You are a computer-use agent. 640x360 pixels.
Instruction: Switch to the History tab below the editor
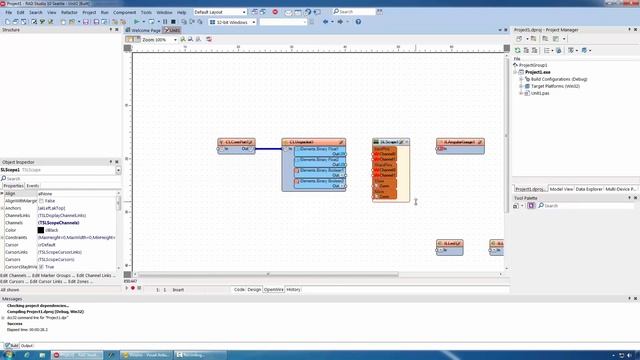(x=293, y=289)
